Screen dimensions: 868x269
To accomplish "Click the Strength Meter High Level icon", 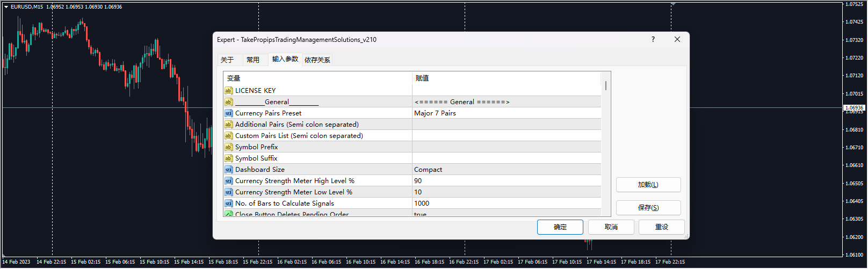I will pos(228,181).
